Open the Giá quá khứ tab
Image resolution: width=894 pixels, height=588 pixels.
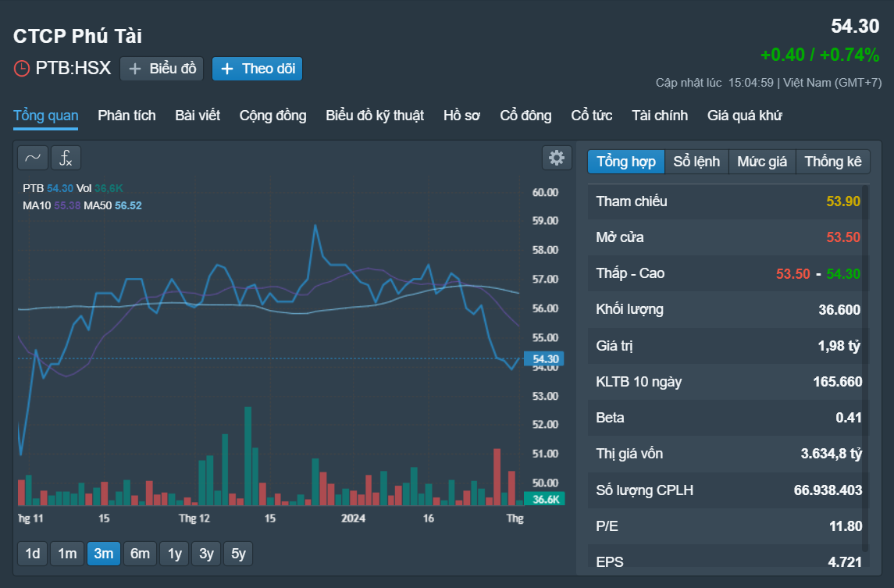point(744,116)
